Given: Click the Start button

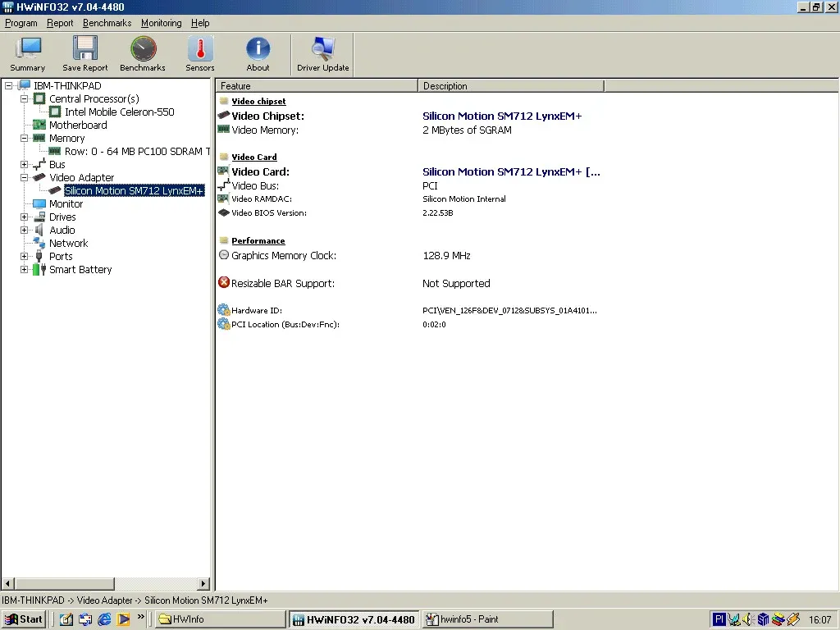Looking at the screenshot, I should [x=23, y=619].
